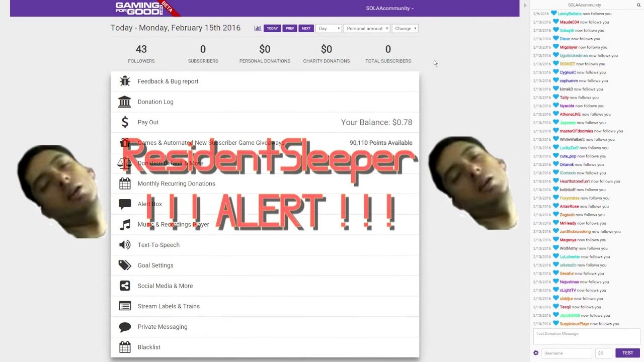644x362 pixels.
Task: Open Text-To-Speech settings
Action: (x=265, y=245)
